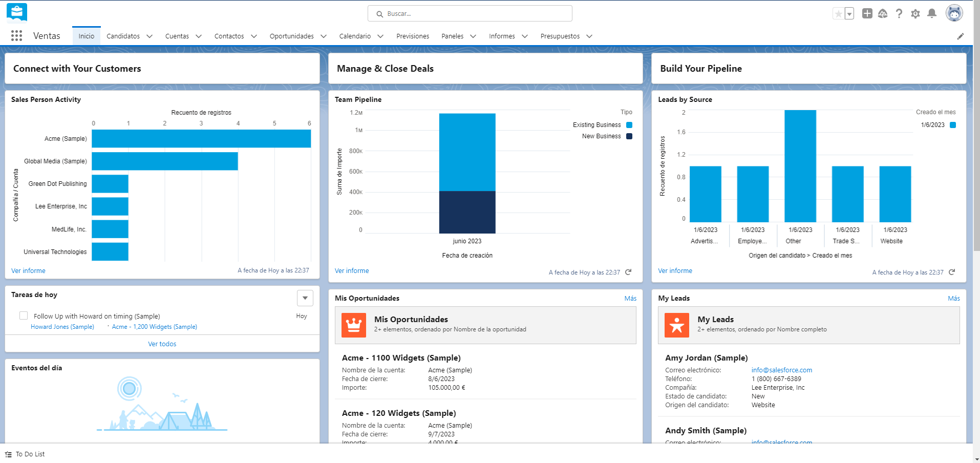Focus the Buscar search field
This screenshot has width=980, height=463.
pyautogui.click(x=470, y=13)
